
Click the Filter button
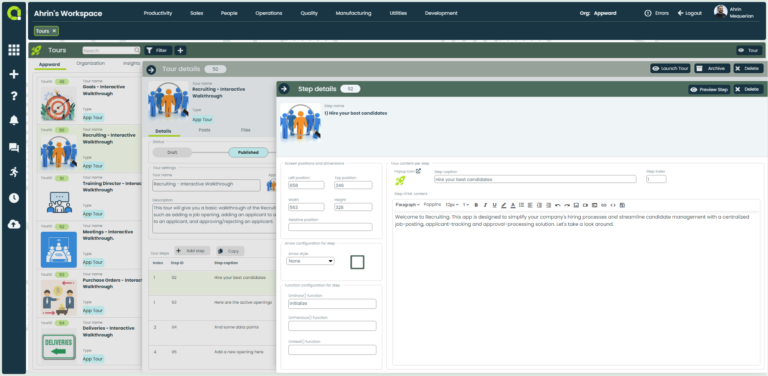click(x=158, y=50)
